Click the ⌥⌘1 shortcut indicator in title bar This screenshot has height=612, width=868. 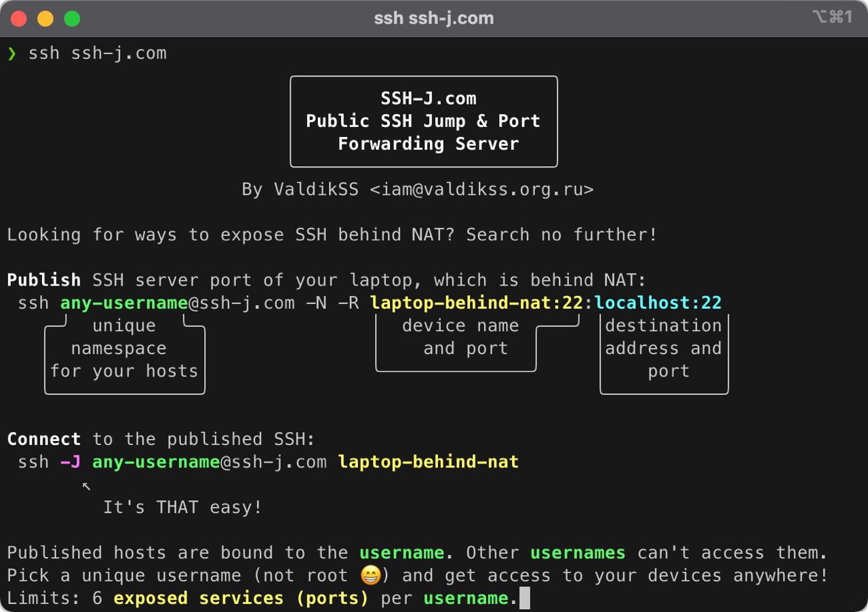832,17
